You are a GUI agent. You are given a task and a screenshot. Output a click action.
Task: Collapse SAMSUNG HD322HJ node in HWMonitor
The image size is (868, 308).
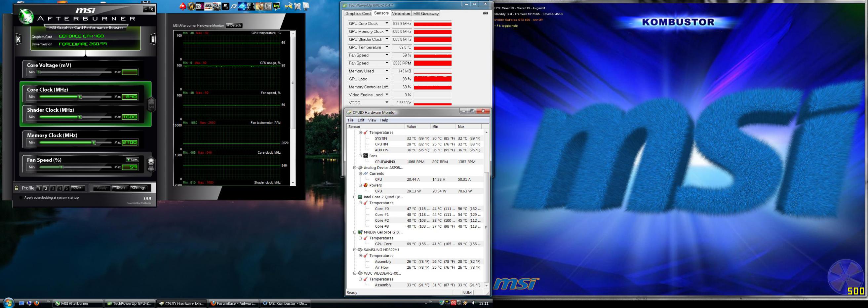[354, 250]
